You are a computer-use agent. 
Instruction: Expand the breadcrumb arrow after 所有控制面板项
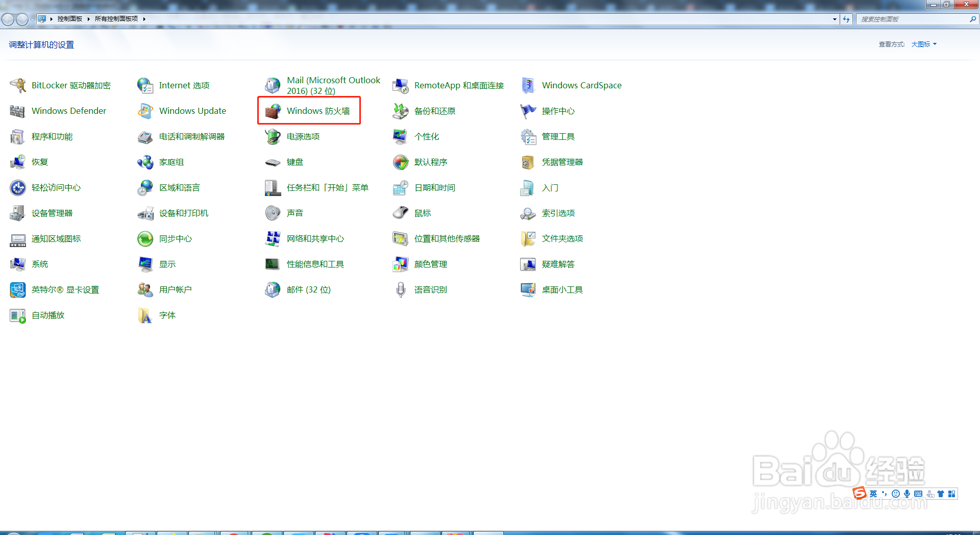point(144,18)
